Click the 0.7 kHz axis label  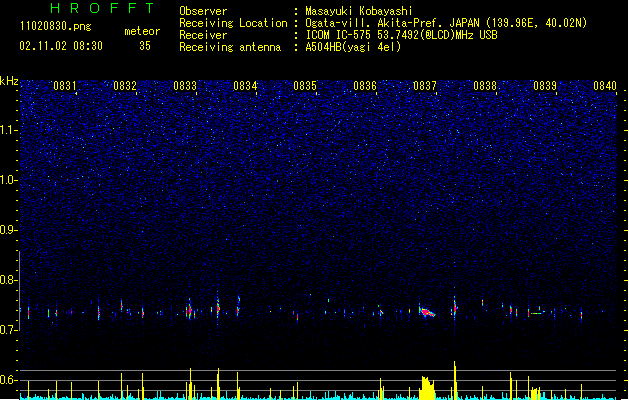[8, 329]
